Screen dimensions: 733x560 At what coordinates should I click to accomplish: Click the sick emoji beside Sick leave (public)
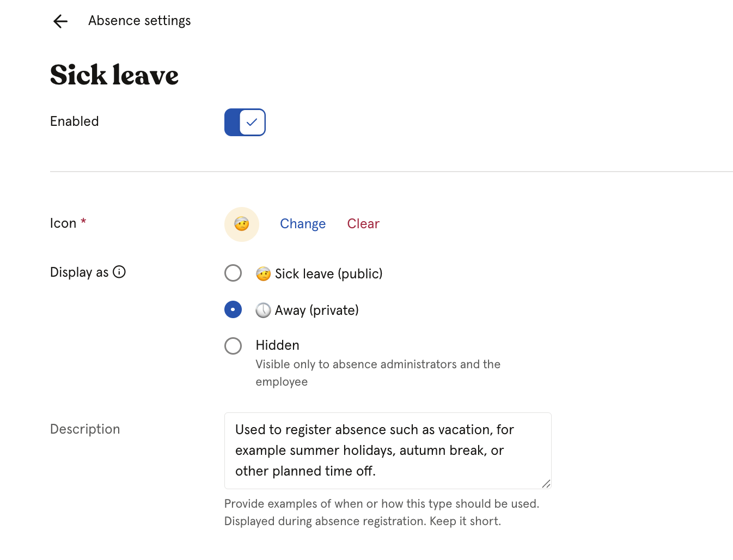click(264, 273)
